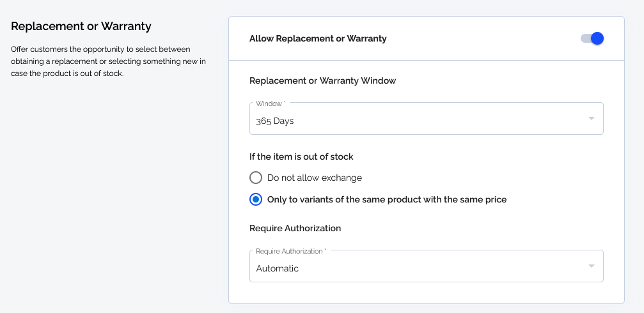The height and width of the screenshot is (313, 644).
Task: Click the blue knob of the enabled toggle
Action: point(597,38)
